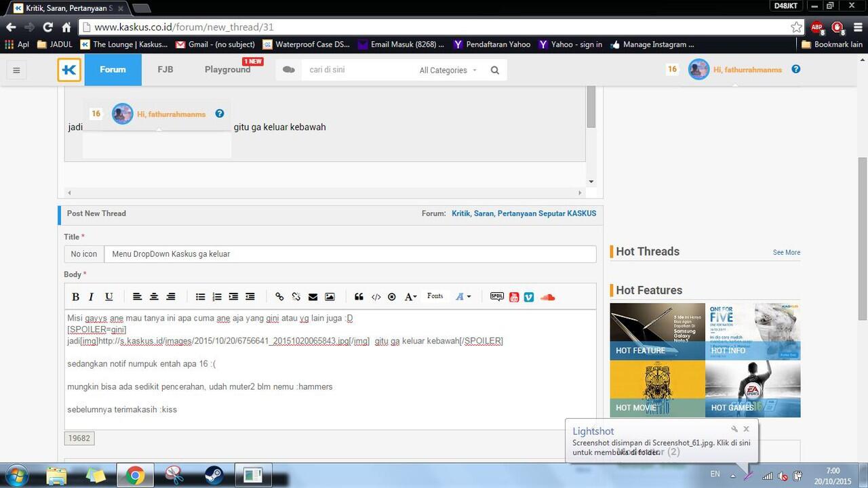Image resolution: width=868 pixels, height=488 pixels.
Task: Click preview pane vertical scrollbar
Action: click(x=591, y=108)
